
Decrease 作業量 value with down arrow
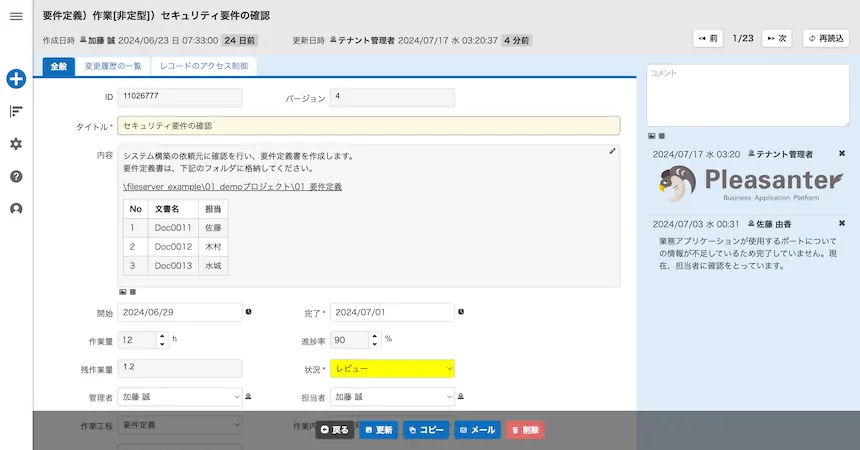[x=162, y=344]
